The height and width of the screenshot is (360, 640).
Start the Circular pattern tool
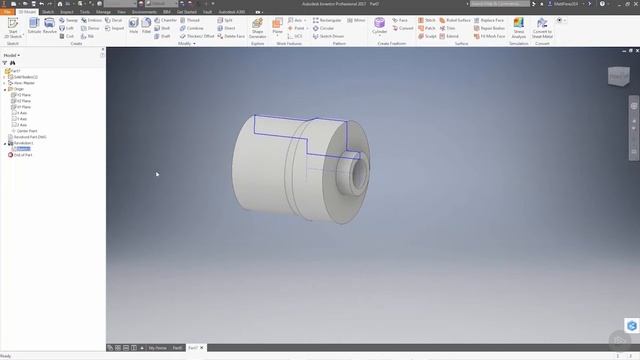pyautogui.click(x=323, y=28)
